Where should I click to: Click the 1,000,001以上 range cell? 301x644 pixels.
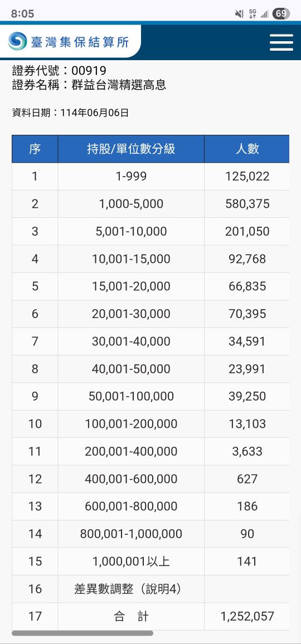pyautogui.click(x=131, y=562)
